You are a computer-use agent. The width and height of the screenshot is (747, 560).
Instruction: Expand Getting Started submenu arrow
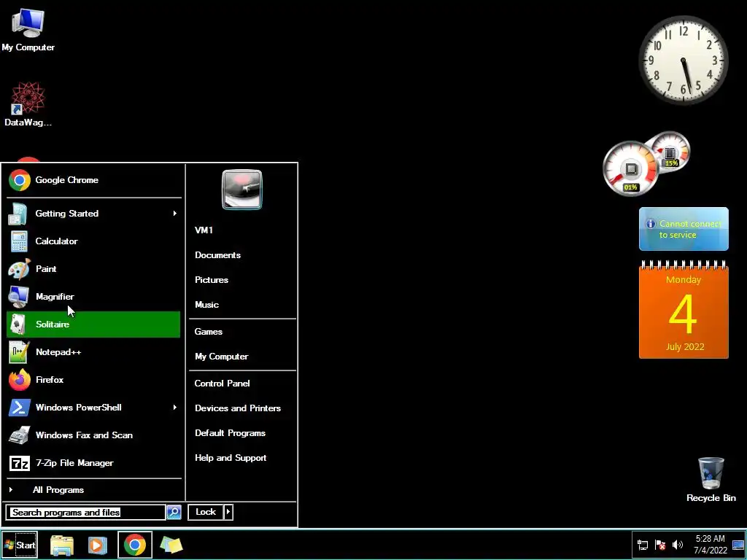point(175,214)
